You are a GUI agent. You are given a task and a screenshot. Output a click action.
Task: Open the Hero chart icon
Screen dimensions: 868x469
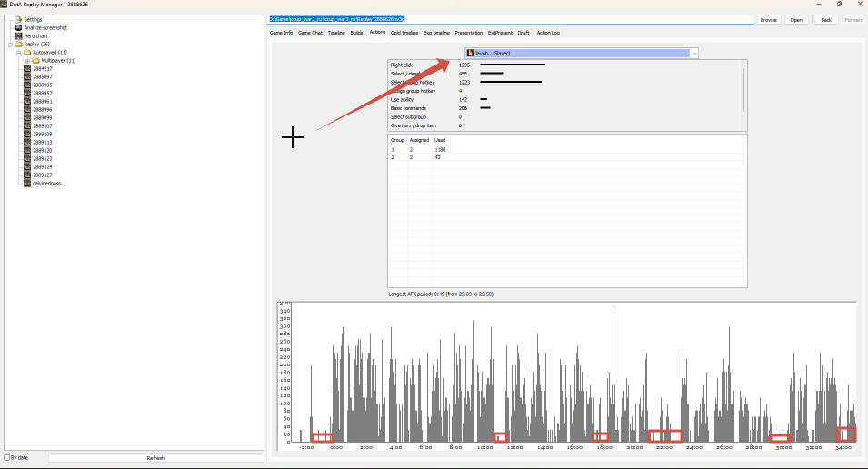[18, 36]
